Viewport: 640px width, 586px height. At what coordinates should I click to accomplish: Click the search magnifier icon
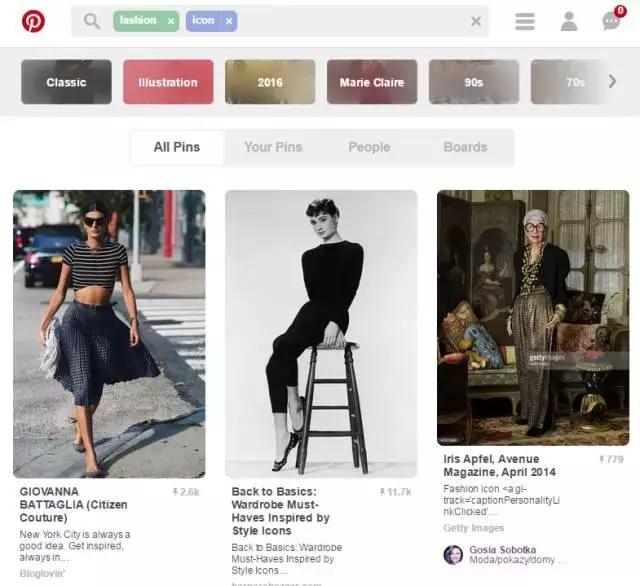(x=92, y=21)
